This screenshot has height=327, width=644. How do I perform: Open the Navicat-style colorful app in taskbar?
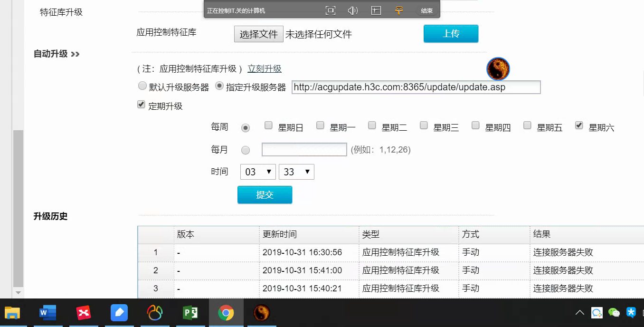tap(155, 313)
